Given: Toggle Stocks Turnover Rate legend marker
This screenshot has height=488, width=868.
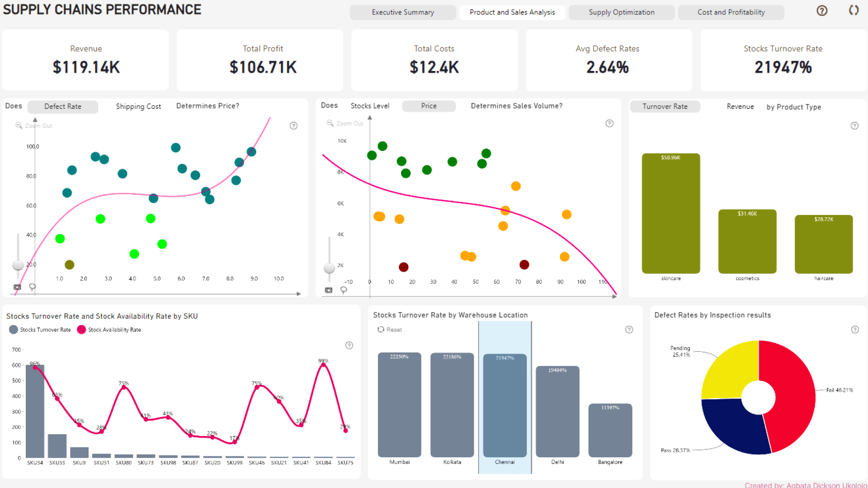Looking at the screenshot, I should pyautogui.click(x=14, y=329).
